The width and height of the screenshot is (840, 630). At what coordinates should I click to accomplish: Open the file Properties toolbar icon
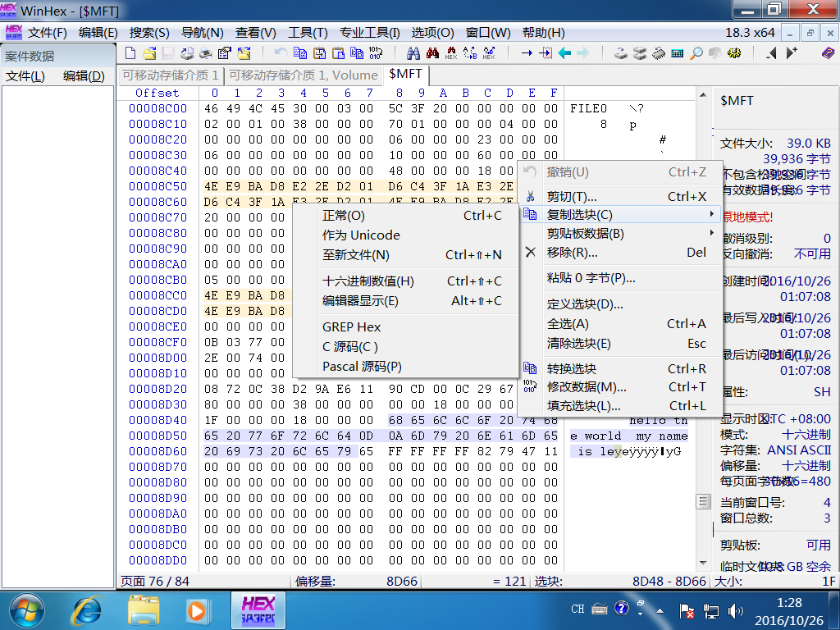pyautogui.click(x=225, y=52)
